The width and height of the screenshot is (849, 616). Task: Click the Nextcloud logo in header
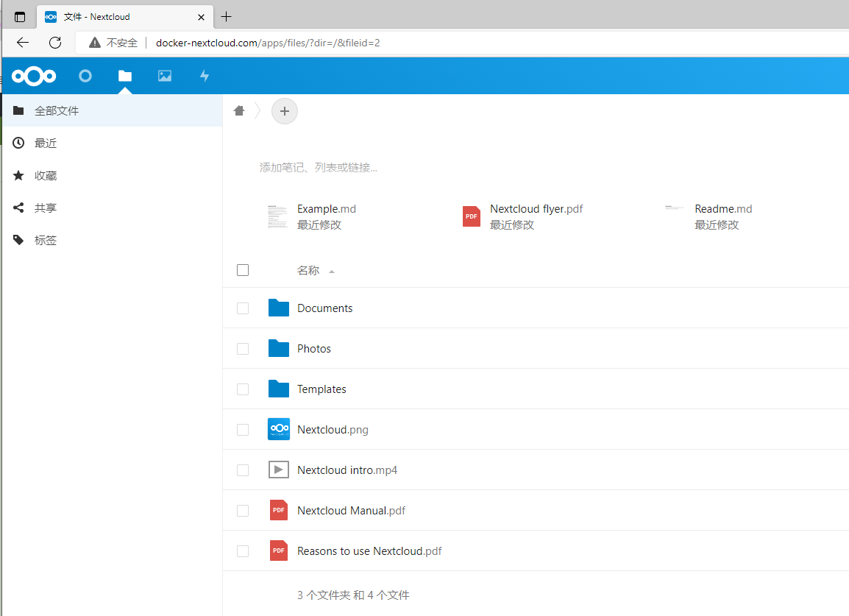coord(34,76)
